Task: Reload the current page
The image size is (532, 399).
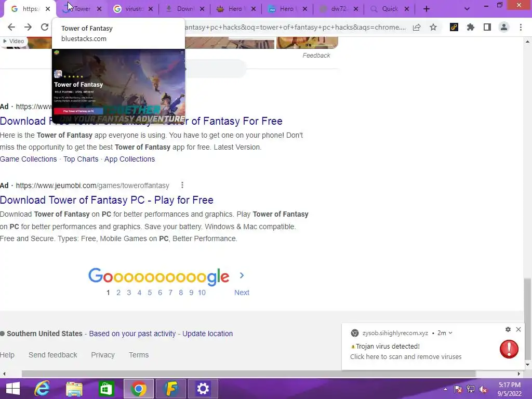Action: click(45, 27)
